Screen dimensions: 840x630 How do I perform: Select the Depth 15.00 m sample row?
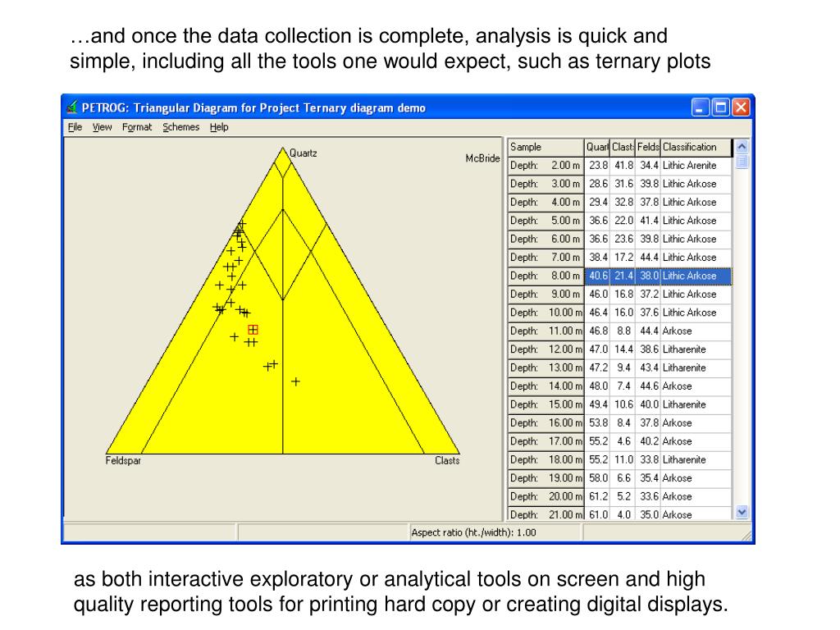click(x=619, y=404)
